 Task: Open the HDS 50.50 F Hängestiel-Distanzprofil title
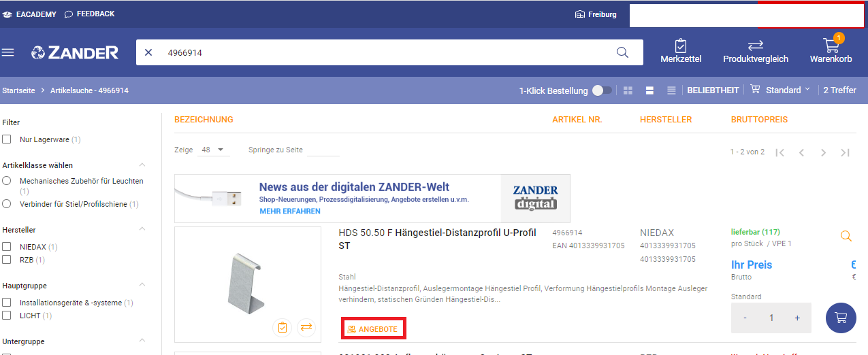[437, 239]
